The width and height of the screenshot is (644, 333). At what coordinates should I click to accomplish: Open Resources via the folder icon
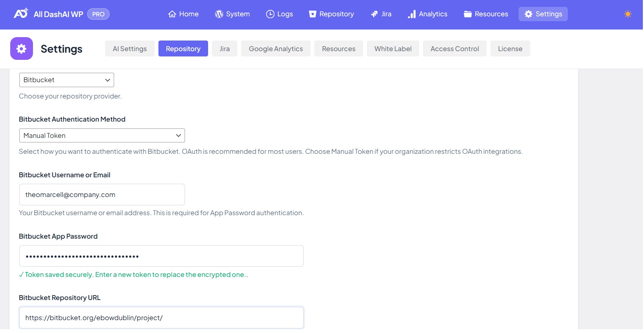468,14
